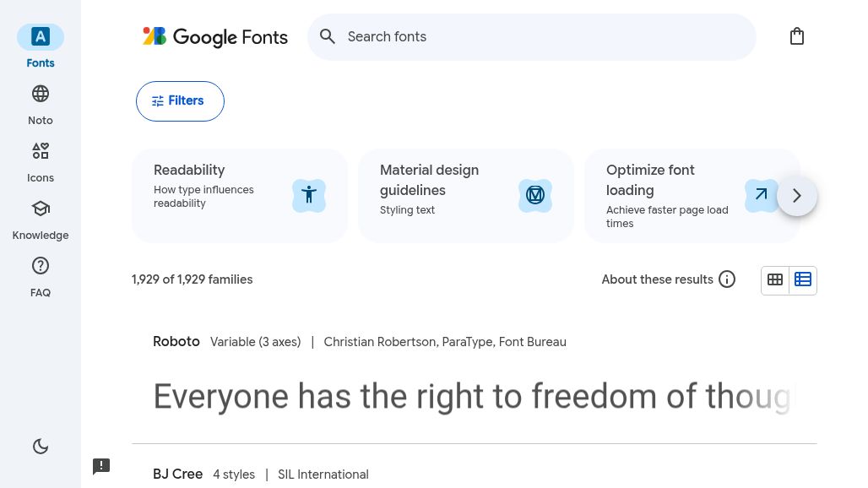Open the Material design guidelines card
This screenshot has height=488, width=868.
coord(465,195)
